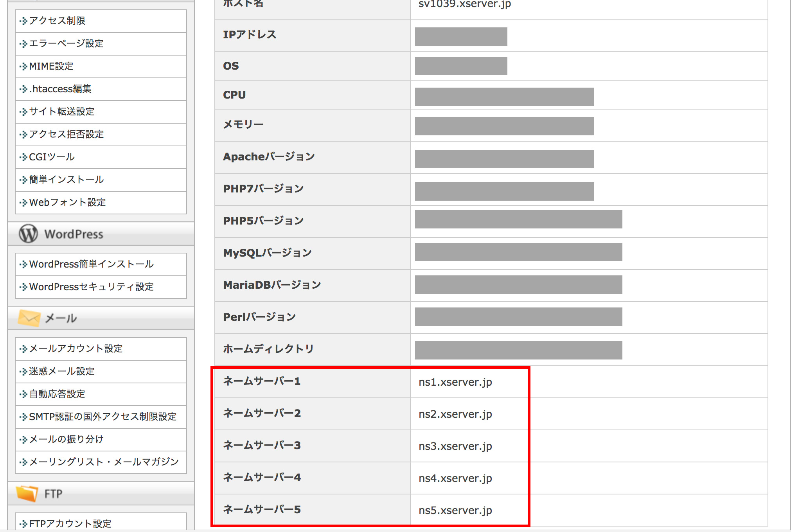Click arrow icon beside MIME設定
Image resolution: width=791 pixels, height=532 pixels.
[x=23, y=66]
